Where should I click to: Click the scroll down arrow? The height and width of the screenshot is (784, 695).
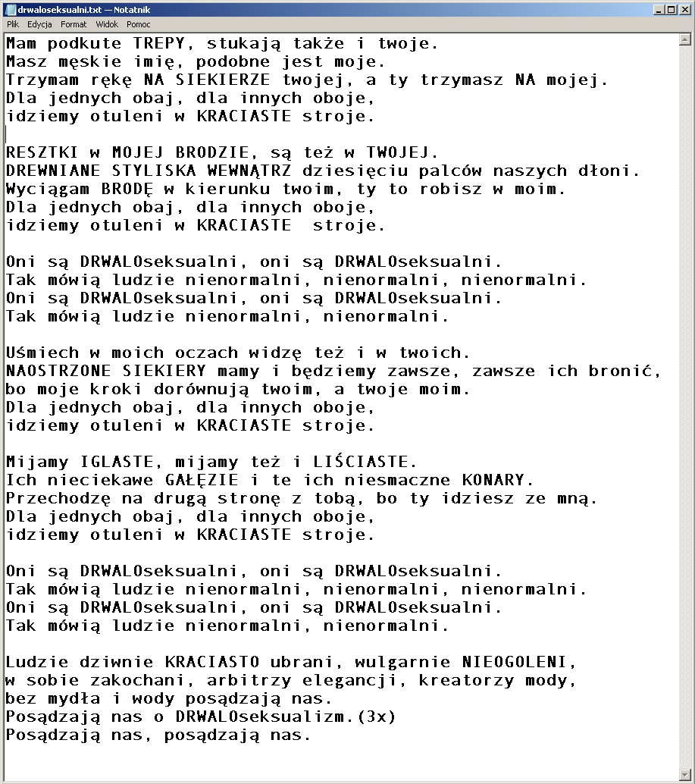click(x=685, y=774)
